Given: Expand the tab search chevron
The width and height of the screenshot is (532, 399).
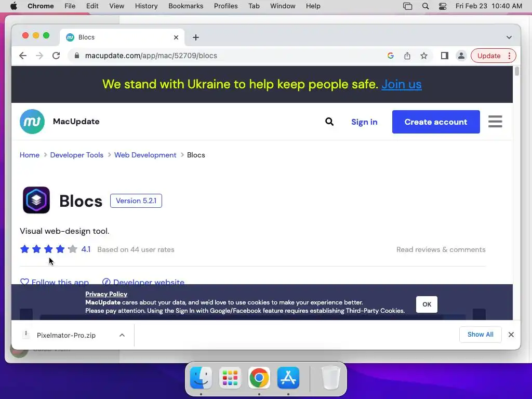Looking at the screenshot, I should pyautogui.click(x=509, y=37).
